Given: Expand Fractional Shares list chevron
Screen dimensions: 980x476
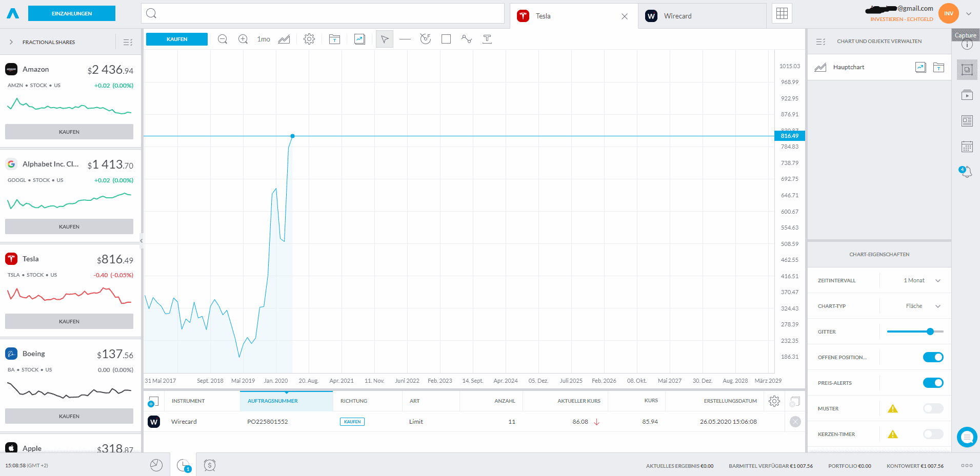Looking at the screenshot, I should point(11,42).
